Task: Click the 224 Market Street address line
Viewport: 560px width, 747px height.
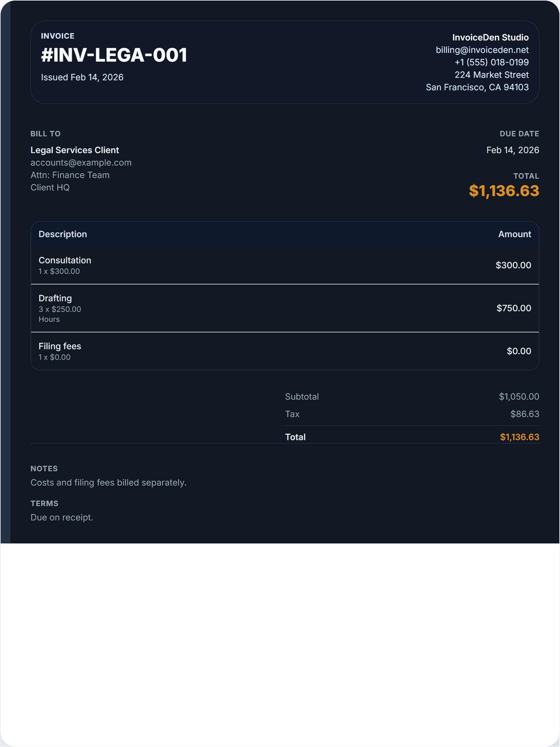Action: point(491,75)
